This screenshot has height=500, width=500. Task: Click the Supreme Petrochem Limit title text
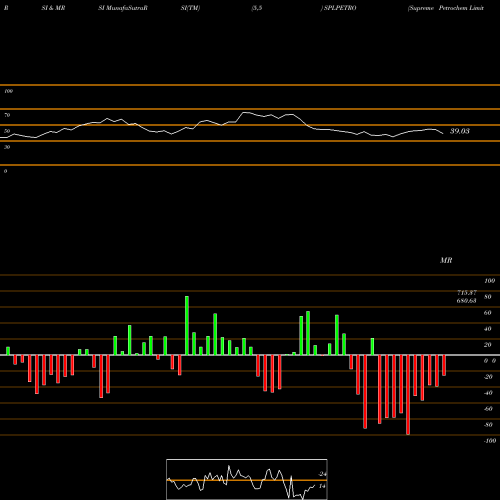(446, 8)
